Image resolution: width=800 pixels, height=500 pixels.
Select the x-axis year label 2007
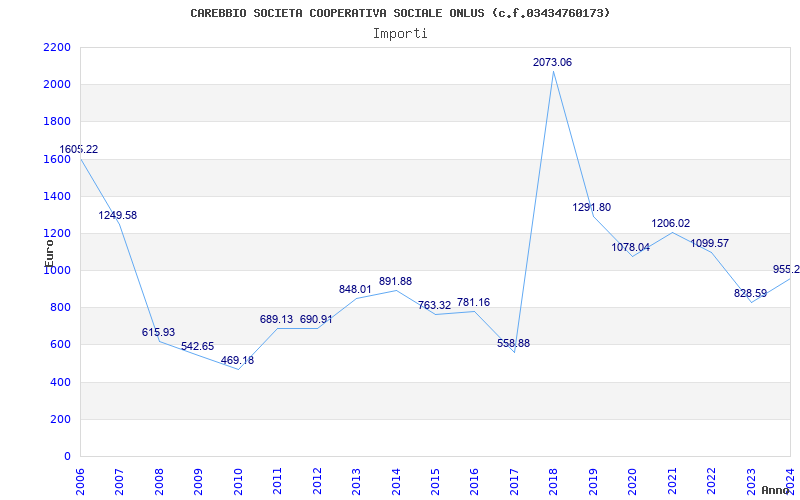[119, 481]
